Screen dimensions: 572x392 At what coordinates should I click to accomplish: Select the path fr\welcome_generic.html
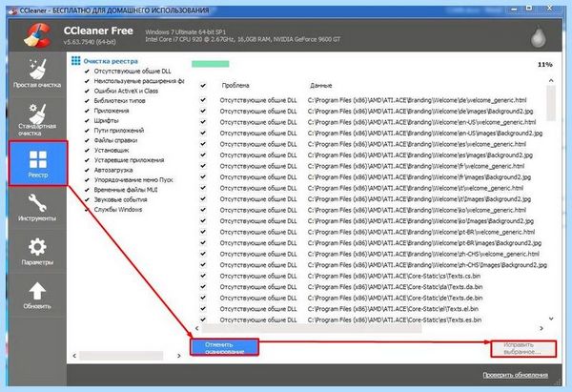pos(416,166)
